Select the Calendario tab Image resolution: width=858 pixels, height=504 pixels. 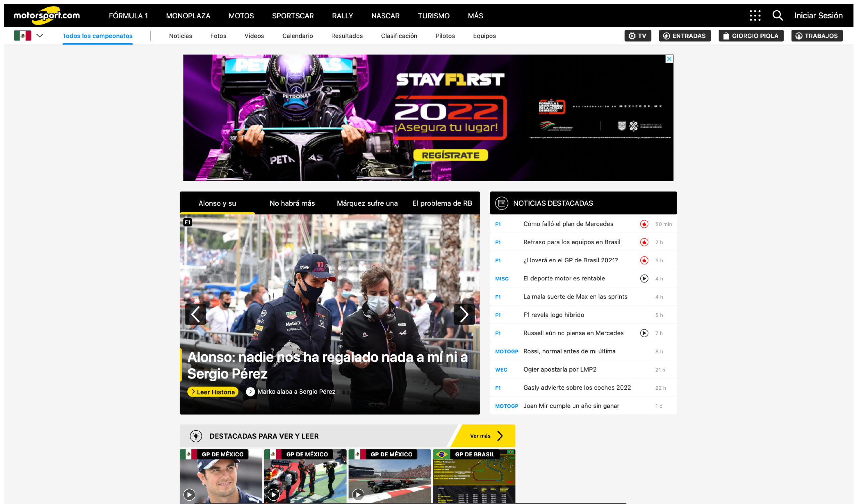pyautogui.click(x=297, y=36)
